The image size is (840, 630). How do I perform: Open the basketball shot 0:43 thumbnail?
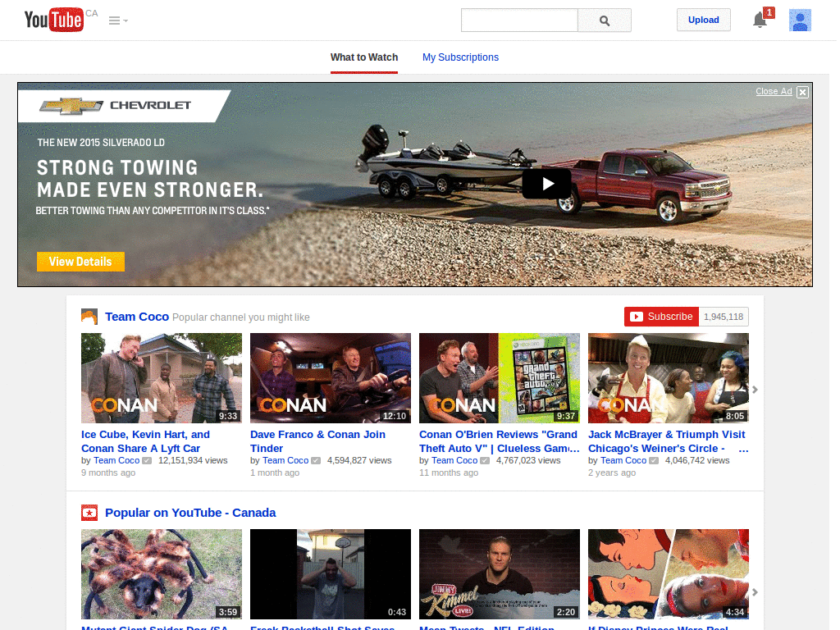[x=330, y=574]
